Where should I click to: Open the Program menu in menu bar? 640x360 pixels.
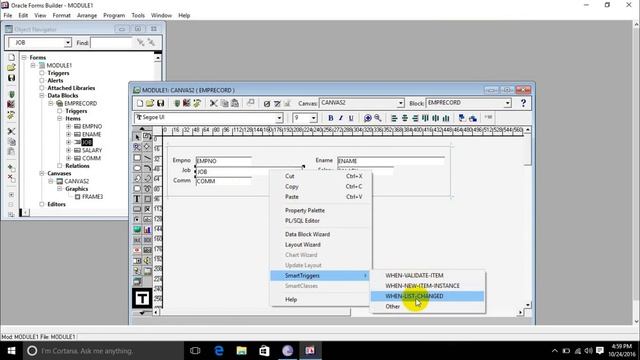[x=114, y=15]
